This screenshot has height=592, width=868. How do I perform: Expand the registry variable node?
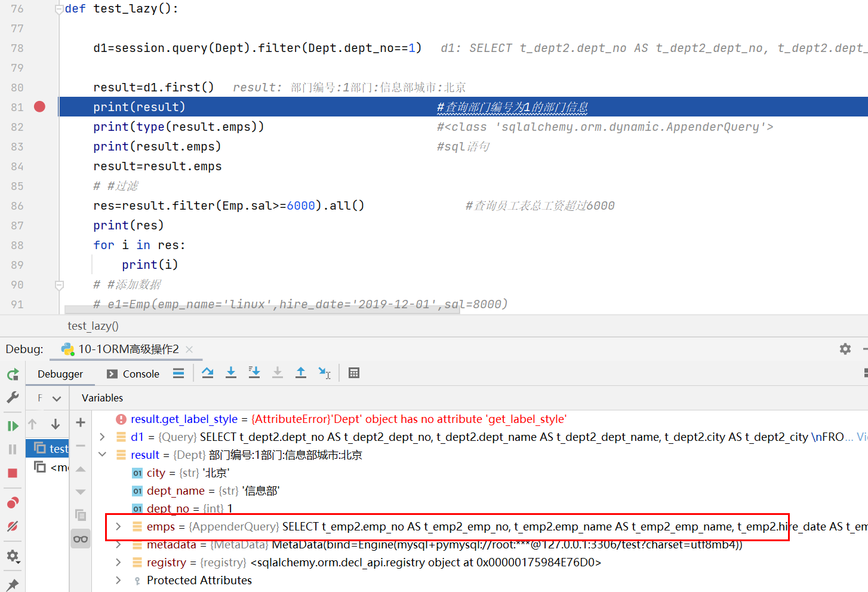118,562
